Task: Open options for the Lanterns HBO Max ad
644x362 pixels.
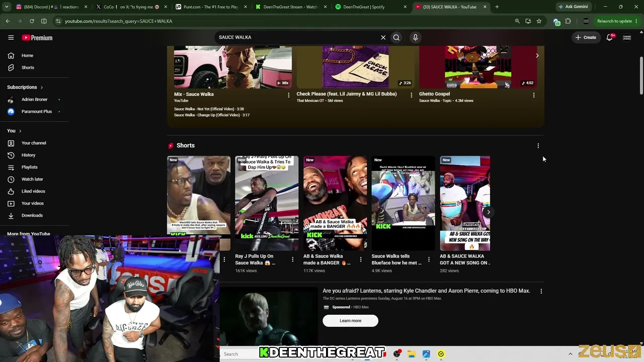Action: (541, 291)
